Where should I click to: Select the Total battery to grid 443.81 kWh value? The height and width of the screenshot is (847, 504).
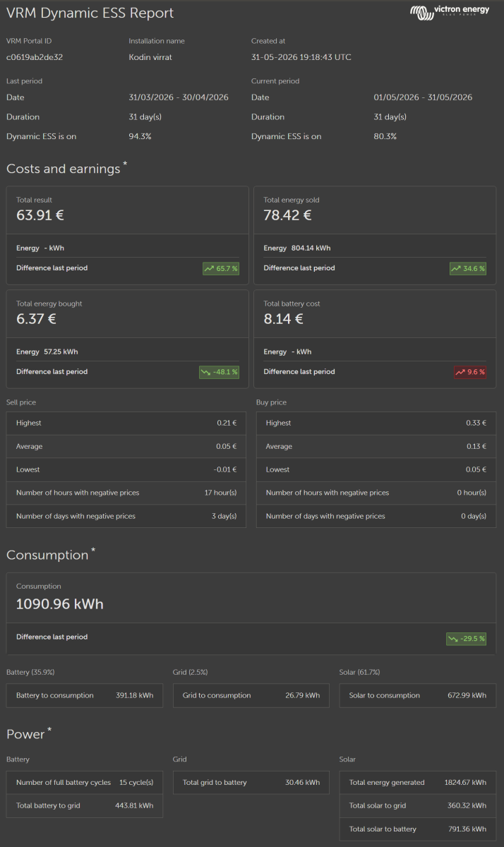[134, 805]
